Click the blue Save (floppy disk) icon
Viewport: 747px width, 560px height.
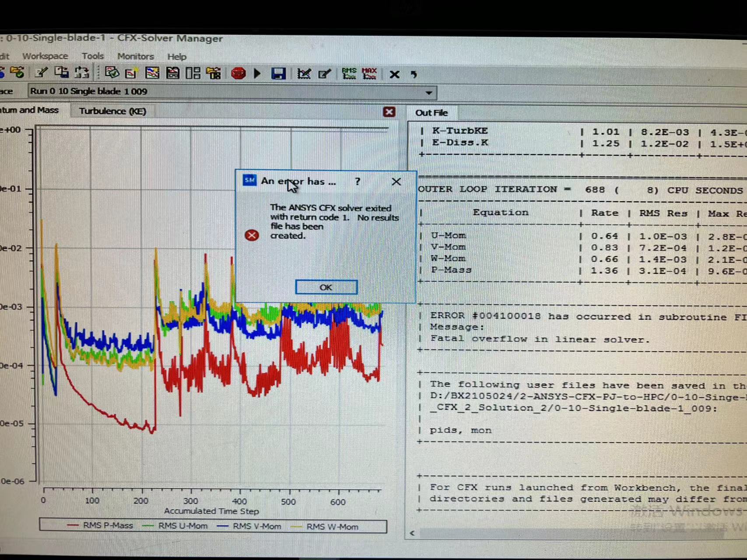tap(278, 73)
